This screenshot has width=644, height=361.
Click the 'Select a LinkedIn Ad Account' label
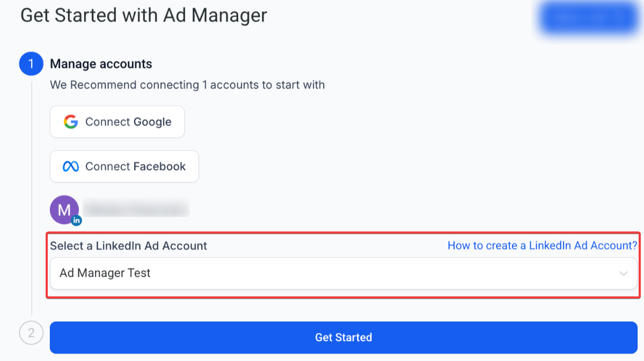pos(128,246)
